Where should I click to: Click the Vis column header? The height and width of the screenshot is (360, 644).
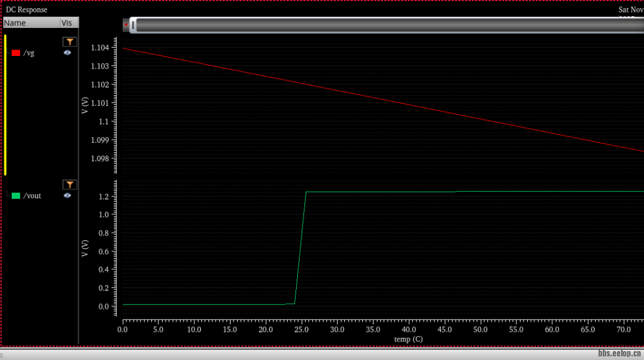pyautogui.click(x=67, y=23)
